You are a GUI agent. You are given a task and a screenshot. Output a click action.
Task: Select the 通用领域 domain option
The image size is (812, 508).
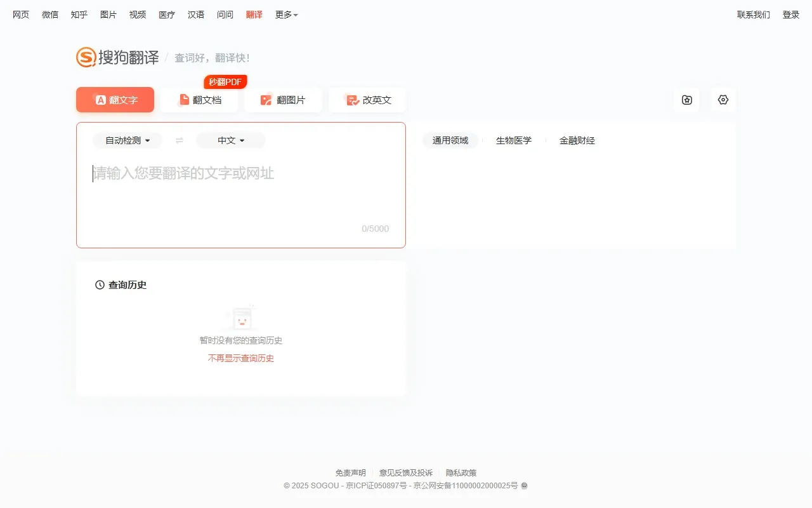click(x=450, y=140)
